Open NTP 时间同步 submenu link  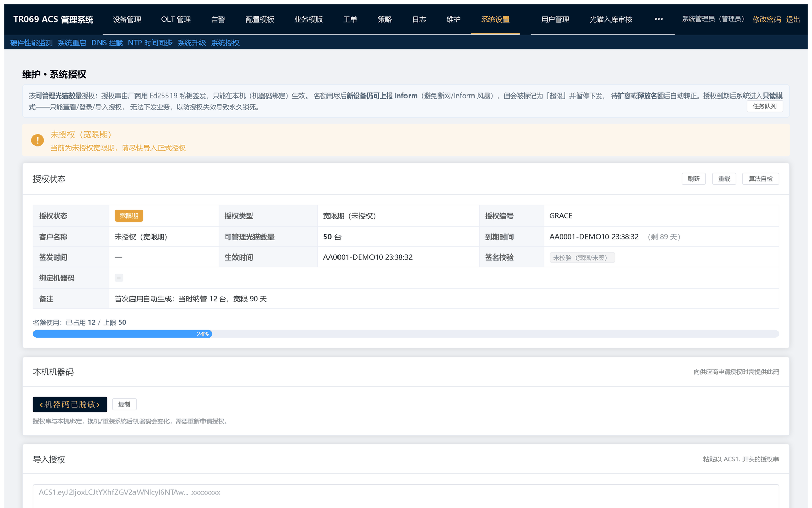150,43
